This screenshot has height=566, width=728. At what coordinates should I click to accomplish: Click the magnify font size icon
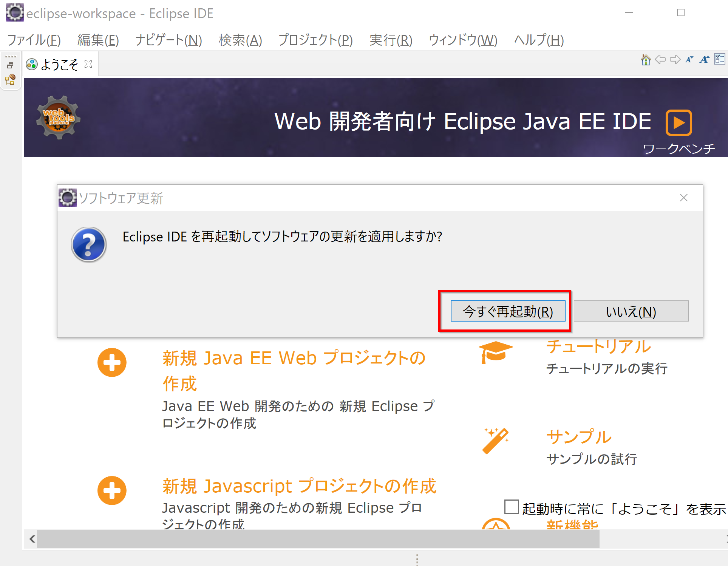pyautogui.click(x=704, y=60)
